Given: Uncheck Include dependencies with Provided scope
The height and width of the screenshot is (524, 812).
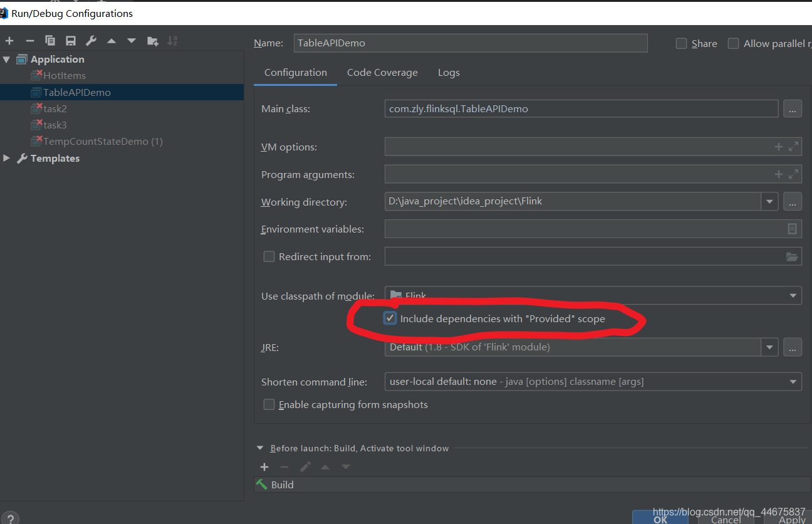Looking at the screenshot, I should 390,318.
